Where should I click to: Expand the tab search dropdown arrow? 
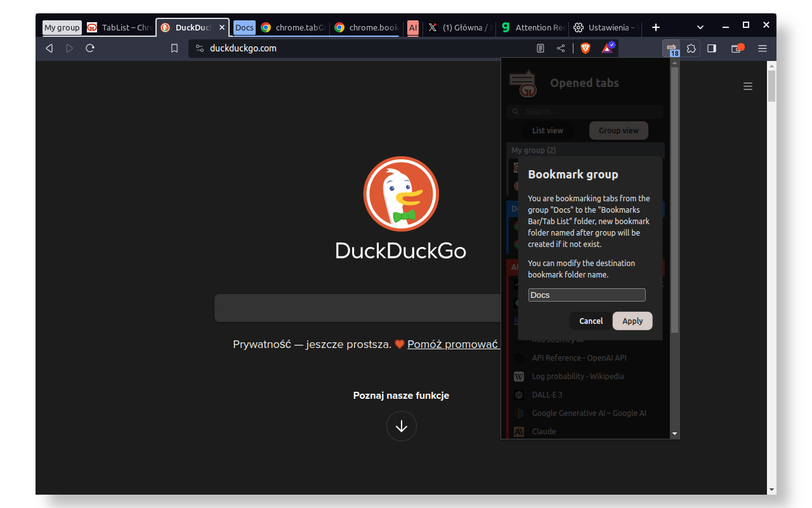pyautogui.click(x=700, y=27)
